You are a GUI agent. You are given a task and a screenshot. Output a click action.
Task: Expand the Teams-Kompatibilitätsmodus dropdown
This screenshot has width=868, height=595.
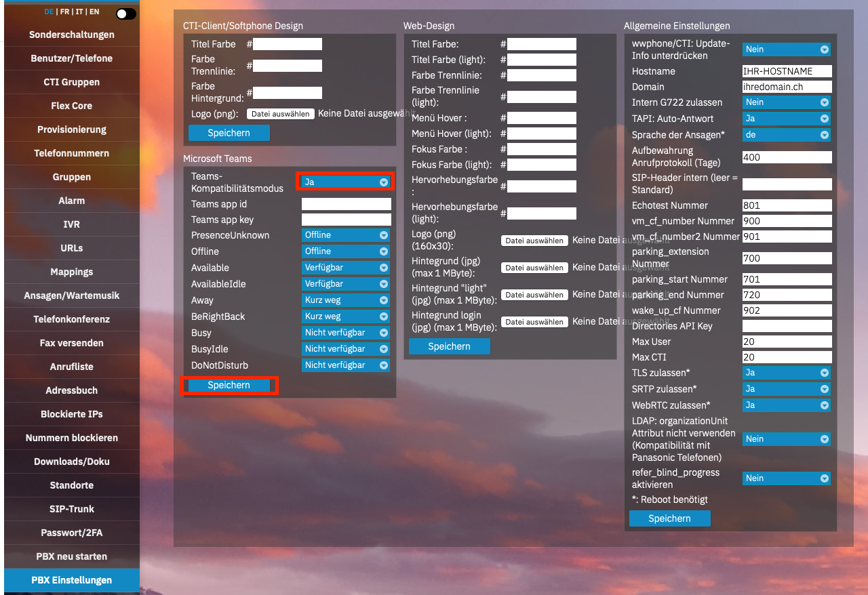coord(345,182)
